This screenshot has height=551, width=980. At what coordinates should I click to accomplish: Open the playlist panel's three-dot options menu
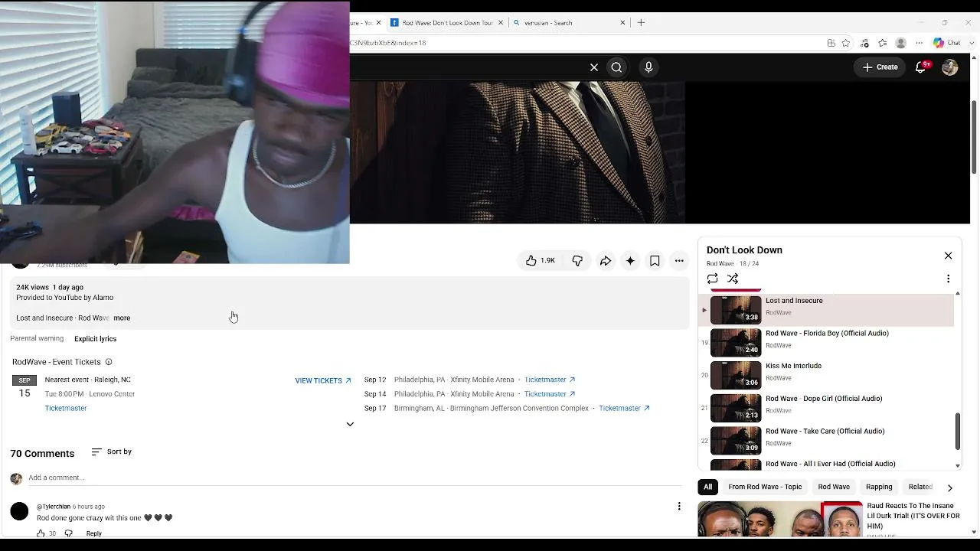point(948,279)
